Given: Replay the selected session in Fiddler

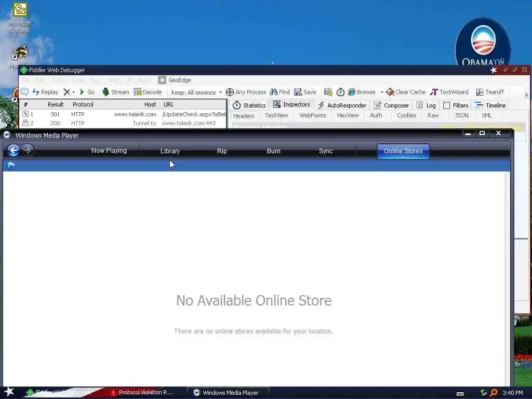Looking at the screenshot, I should [x=46, y=92].
